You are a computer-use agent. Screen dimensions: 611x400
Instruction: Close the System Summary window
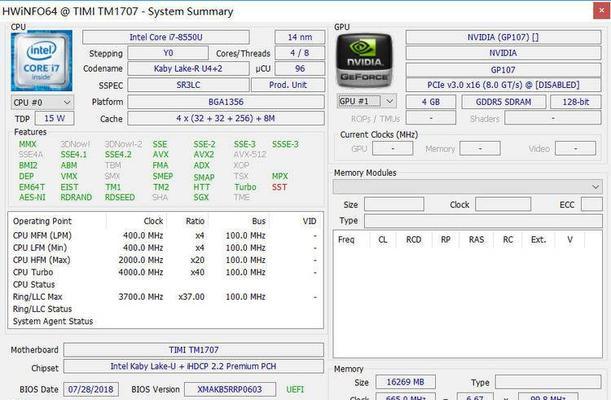[x=602, y=11]
